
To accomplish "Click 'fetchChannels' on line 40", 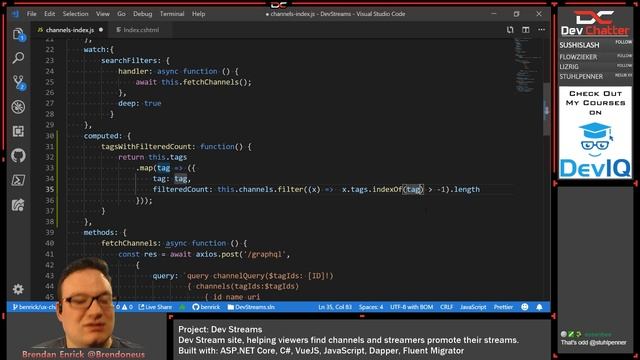I will 129,243.
